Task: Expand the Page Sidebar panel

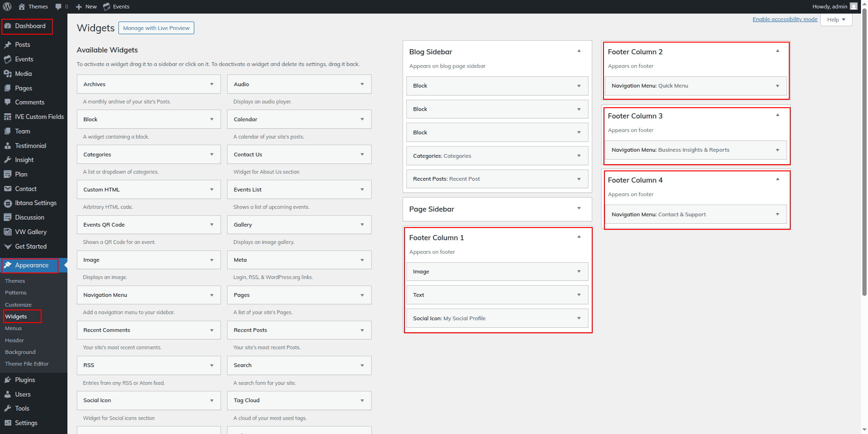Action: click(x=579, y=208)
